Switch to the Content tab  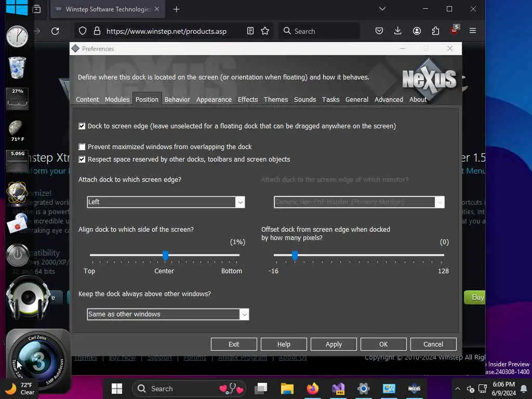tap(87, 99)
